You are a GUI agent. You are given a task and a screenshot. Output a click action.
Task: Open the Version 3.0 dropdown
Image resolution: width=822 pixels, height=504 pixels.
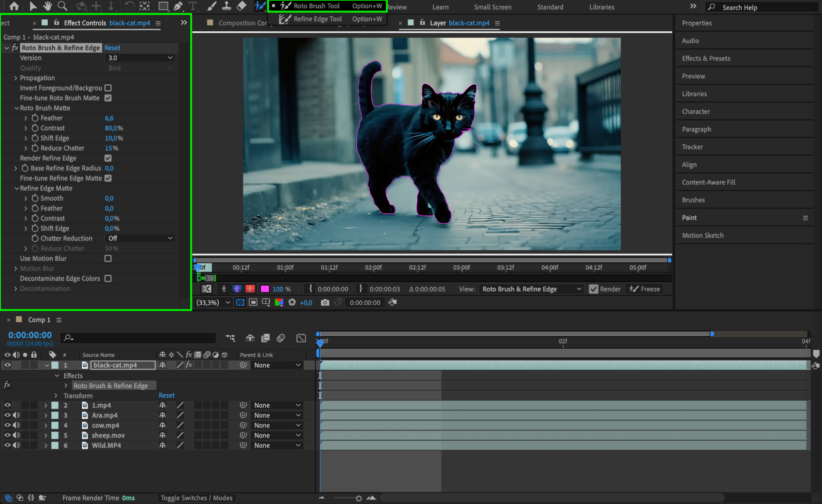(140, 58)
